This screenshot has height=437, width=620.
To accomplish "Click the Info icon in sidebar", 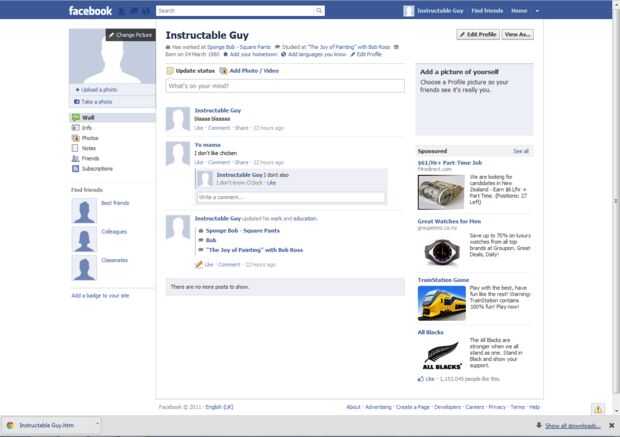I will pos(76,128).
